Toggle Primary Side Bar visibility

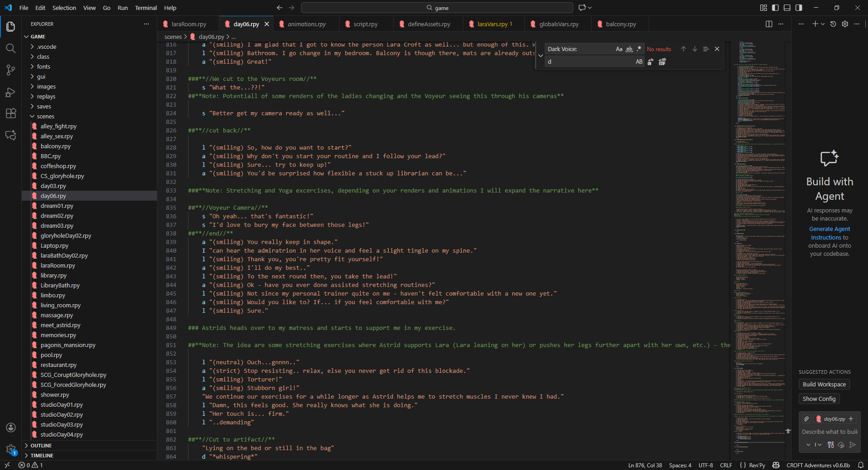[x=775, y=8]
